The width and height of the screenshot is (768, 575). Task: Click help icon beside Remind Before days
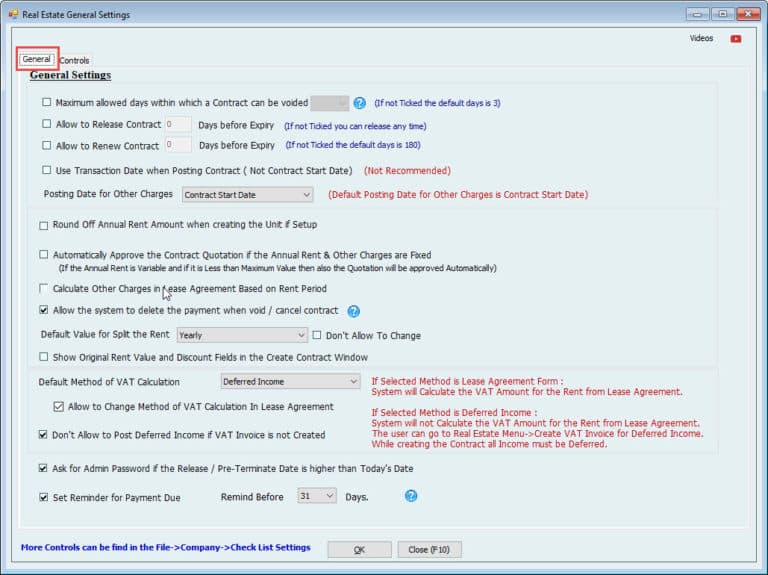coord(411,496)
